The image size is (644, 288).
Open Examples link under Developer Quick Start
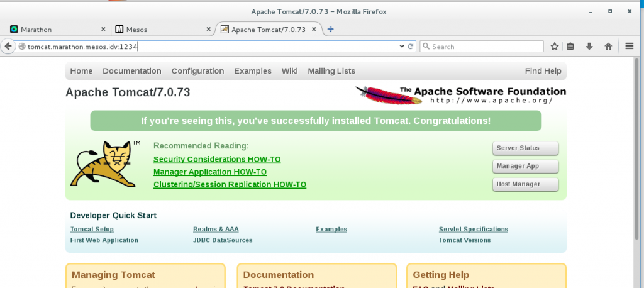(x=331, y=230)
